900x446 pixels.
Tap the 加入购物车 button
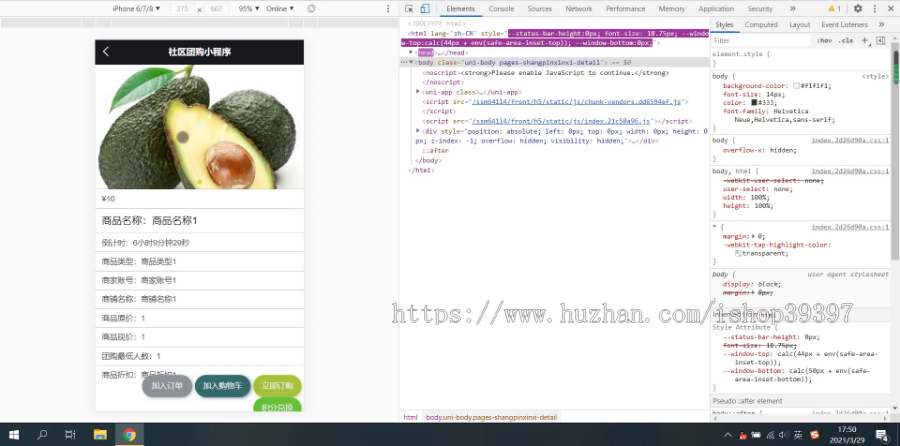(x=222, y=386)
